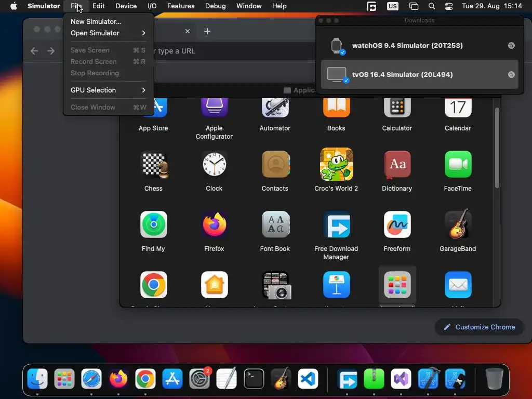Open the Contacts app icon
Viewport: 532px width, 399px height.
point(275,165)
